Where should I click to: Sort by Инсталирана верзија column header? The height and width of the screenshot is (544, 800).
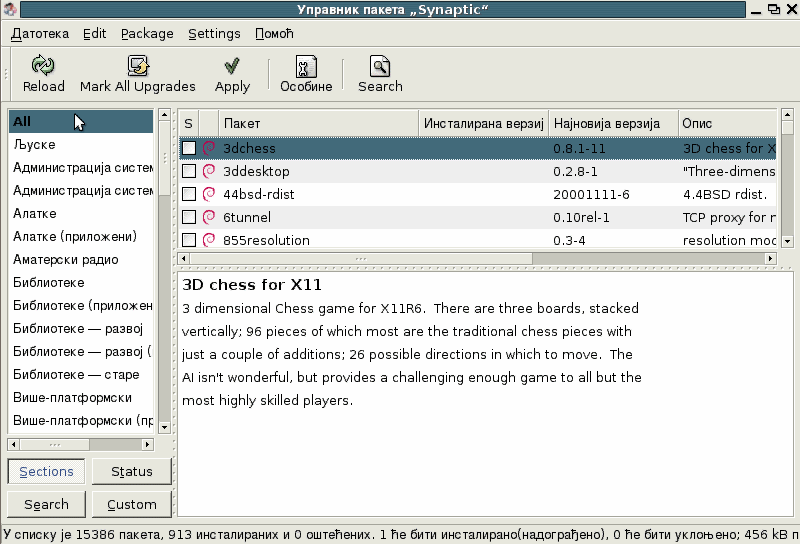point(484,123)
